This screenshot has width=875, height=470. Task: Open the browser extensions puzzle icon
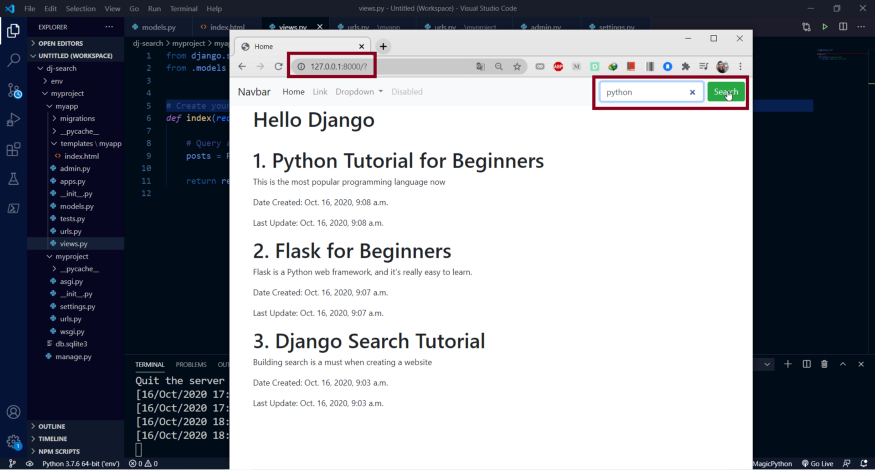[x=686, y=66]
